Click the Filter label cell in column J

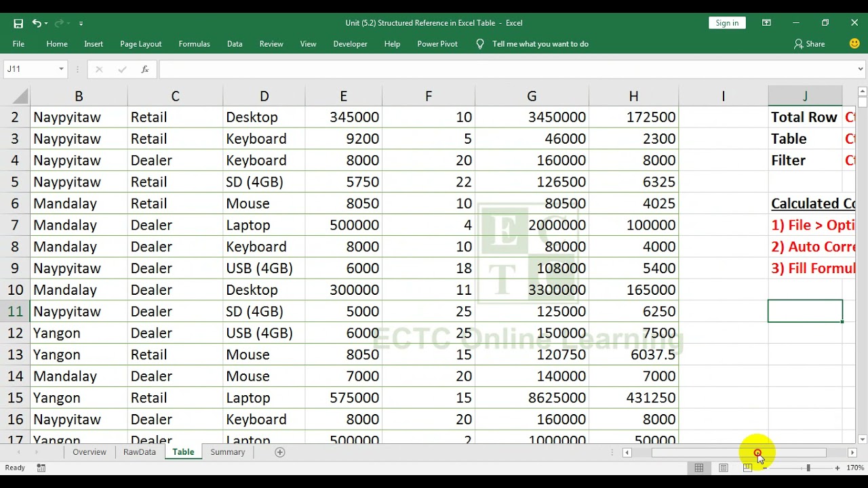point(805,161)
